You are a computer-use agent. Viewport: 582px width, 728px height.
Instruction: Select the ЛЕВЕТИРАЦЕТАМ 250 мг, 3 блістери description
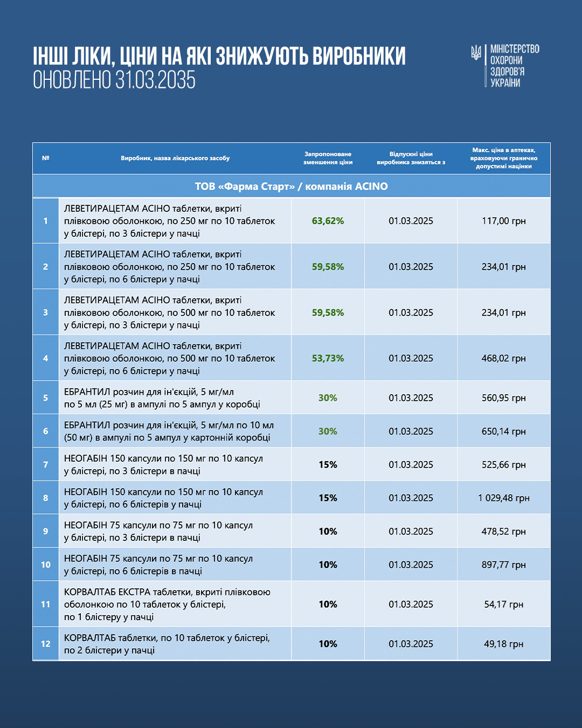click(170, 221)
